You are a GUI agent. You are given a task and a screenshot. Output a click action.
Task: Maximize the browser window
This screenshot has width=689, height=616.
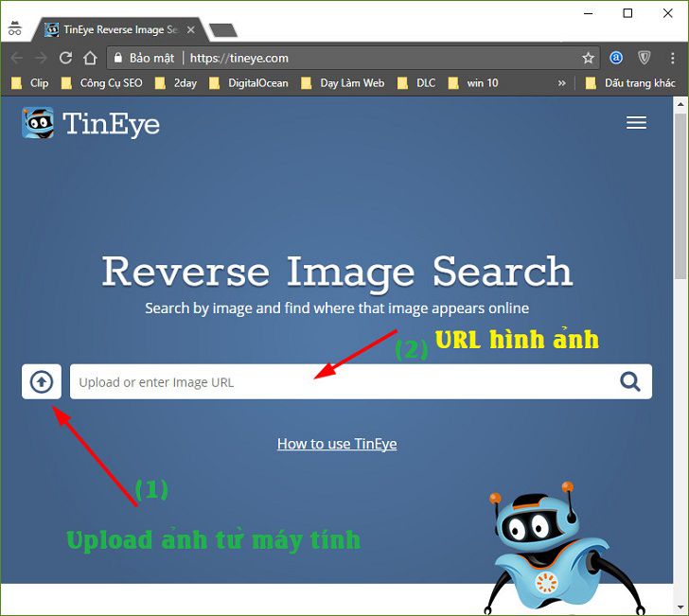627,13
